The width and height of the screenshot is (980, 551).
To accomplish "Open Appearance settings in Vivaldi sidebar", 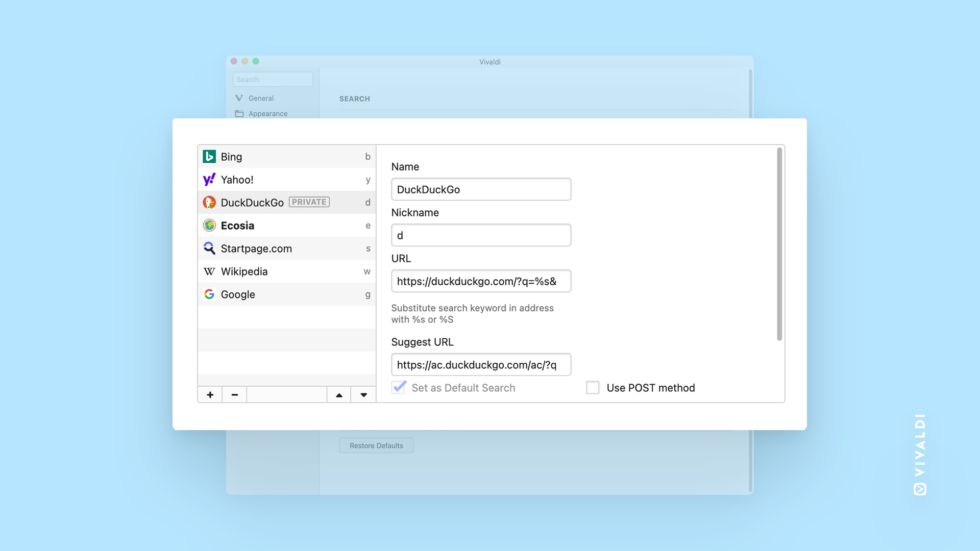I will tap(268, 114).
